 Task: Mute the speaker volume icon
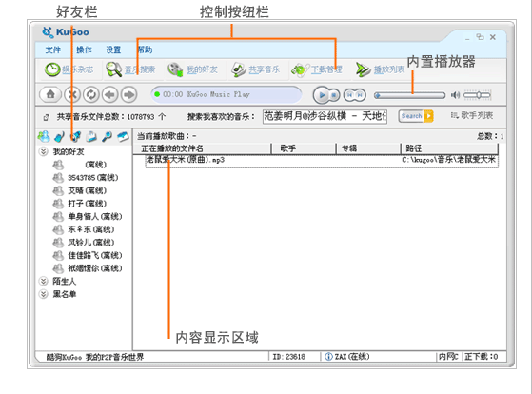(455, 95)
